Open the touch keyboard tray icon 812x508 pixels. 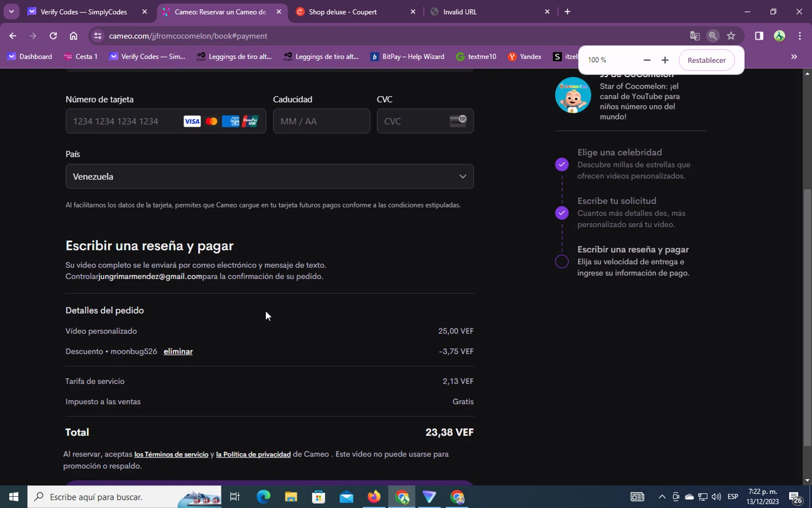(x=637, y=497)
